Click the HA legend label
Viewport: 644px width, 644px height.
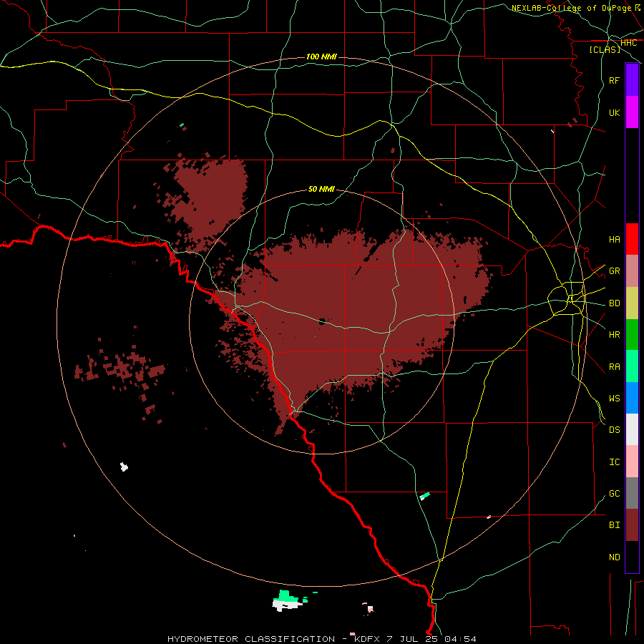tap(614, 239)
